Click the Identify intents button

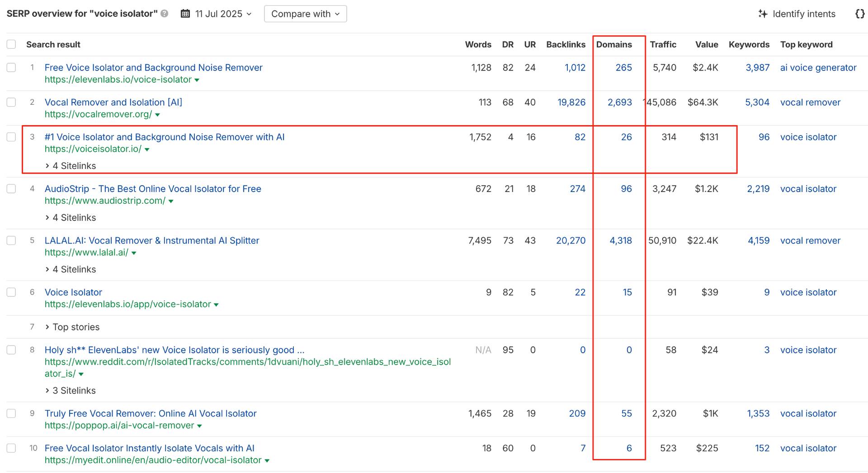797,14
